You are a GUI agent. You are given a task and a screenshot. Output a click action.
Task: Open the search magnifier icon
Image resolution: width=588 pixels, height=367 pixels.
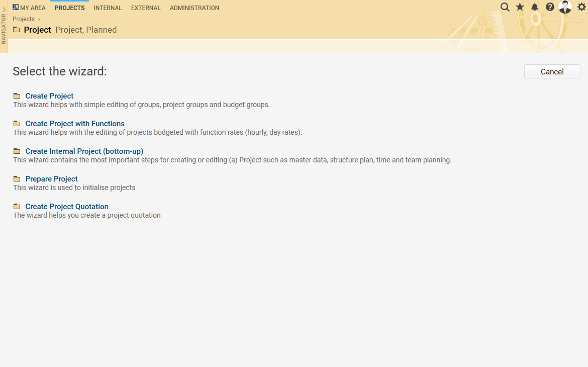coord(505,7)
